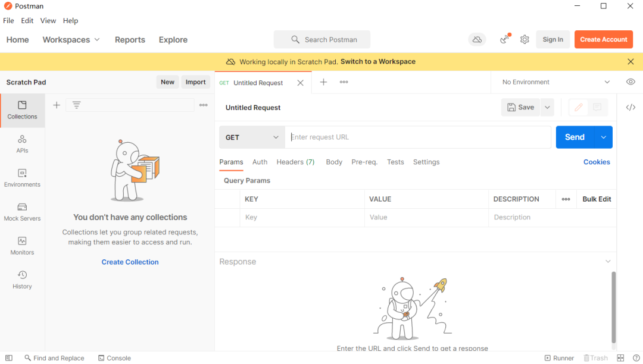Select the Params tab
This screenshot has width=643, height=364.
tap(231, 162)
